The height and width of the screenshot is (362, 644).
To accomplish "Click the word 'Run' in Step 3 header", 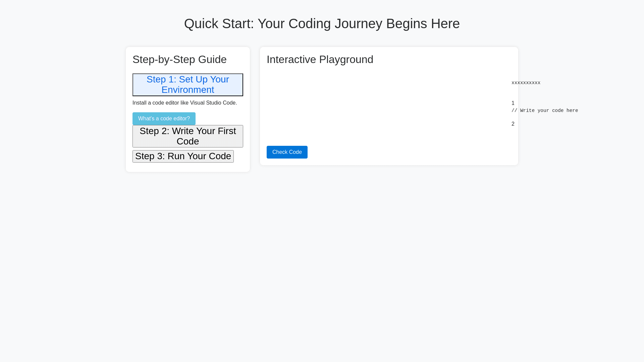I will tap(176, 156).
